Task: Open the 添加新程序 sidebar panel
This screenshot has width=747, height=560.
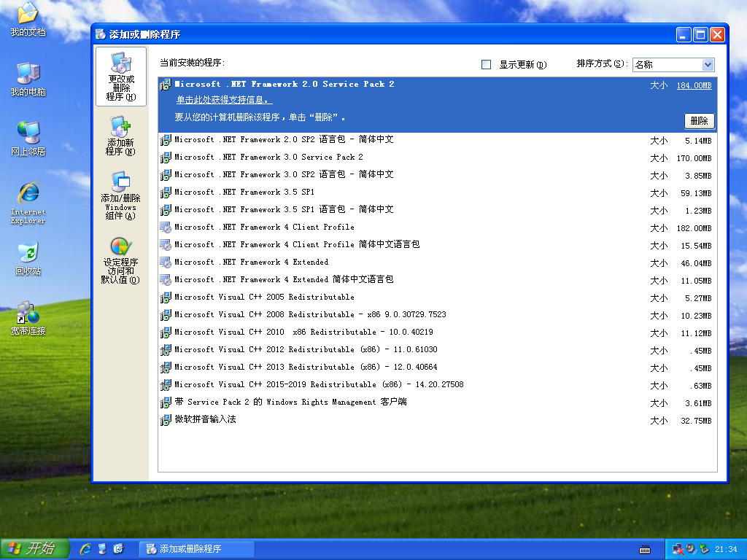Action: [x=121, y=136]
